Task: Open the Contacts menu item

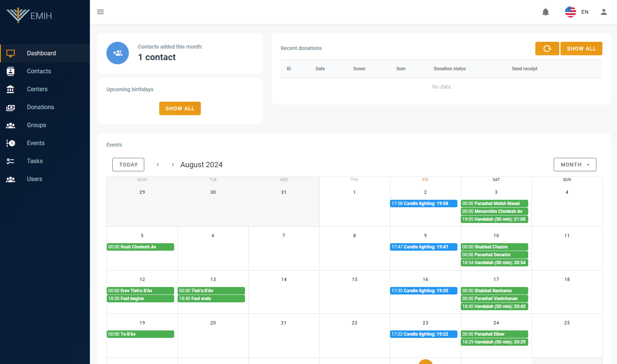Action: click(x=39, y=71)
